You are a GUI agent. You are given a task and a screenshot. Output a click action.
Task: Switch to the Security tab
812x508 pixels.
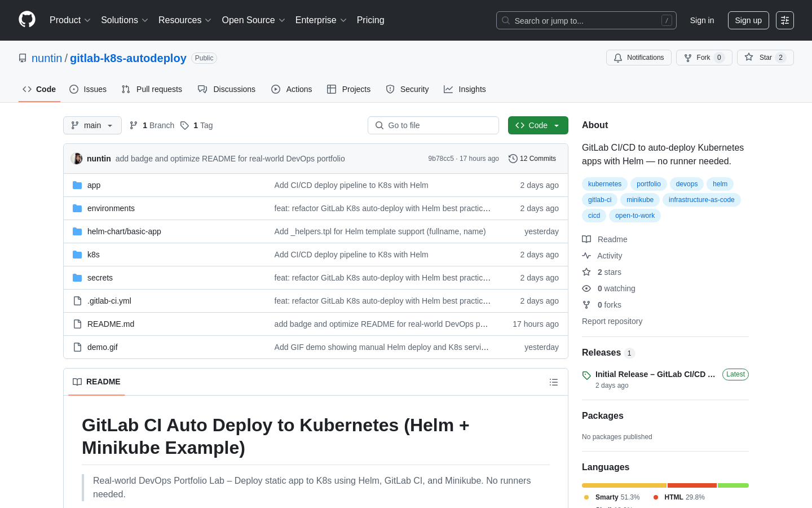[x=407, y=89]
